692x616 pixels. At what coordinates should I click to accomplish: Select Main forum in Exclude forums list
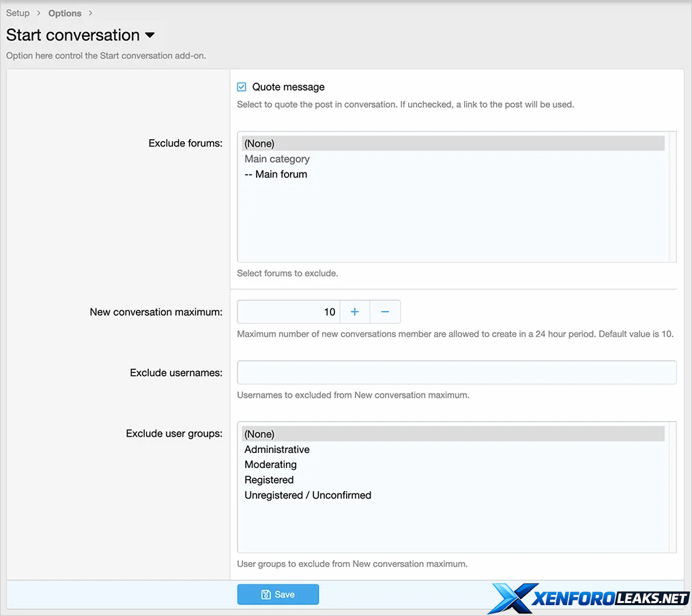(x=276, y=174)
